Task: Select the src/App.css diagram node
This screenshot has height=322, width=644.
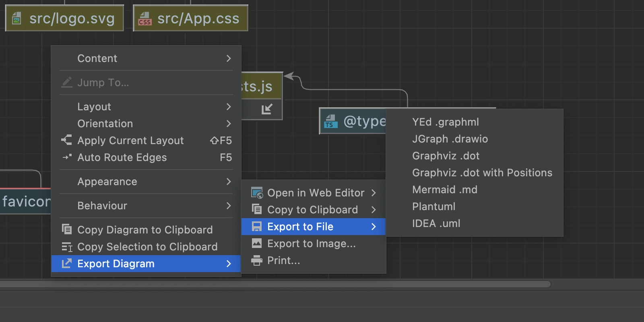Action: click(190, 18)
